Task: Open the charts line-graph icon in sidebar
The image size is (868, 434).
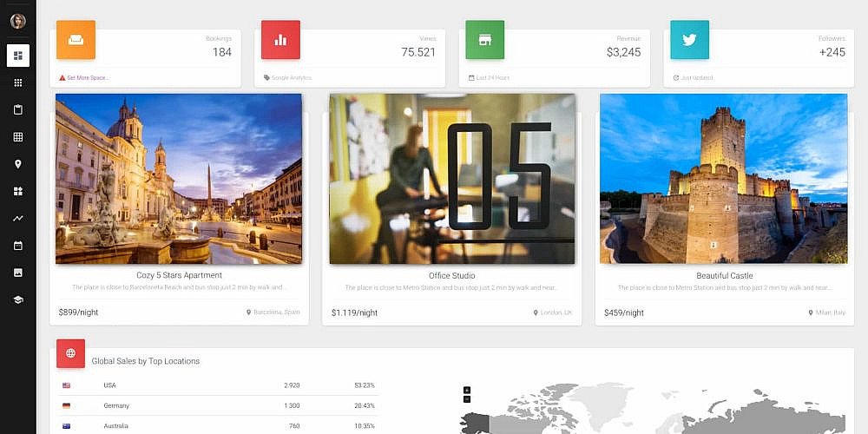Action: click(x=17, y=219)
